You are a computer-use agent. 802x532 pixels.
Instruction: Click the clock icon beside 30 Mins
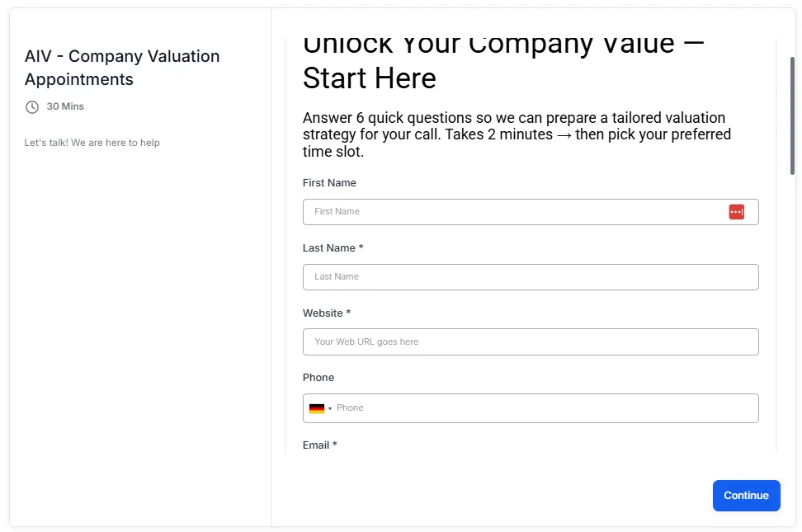(x=32, y=107)
